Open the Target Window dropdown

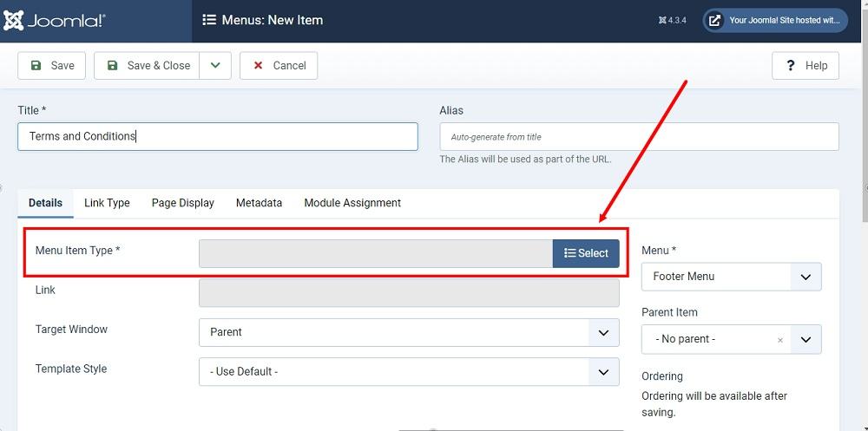pos(409,332)
